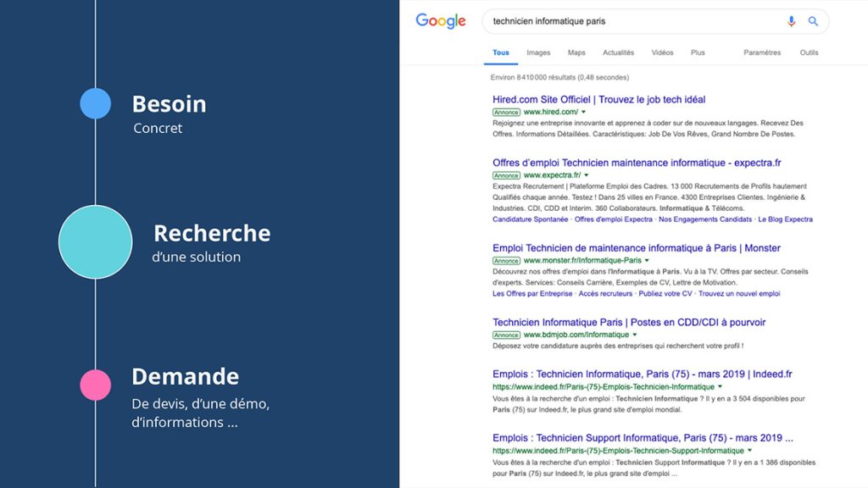Click the 'Recherche' heading
The image size is (868, 488).
tap(212, 233)
